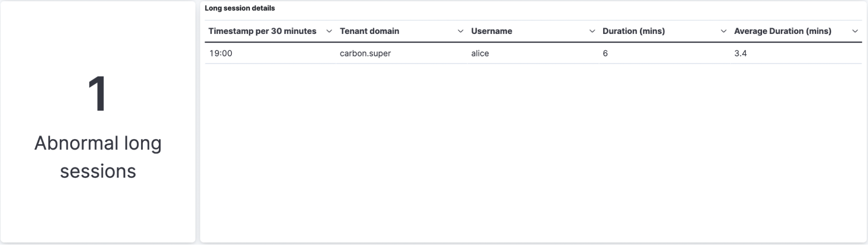Click the Long session details panel title
Screen dimensions: 868x245
(x=240, y=8)
